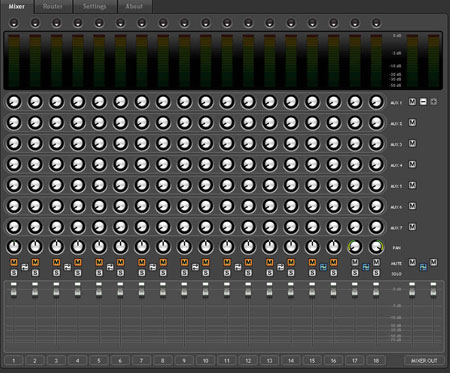The width and height of the screenshot is (450, 373).
Task: Mute the right mixer out channel
Action: pyautogui.click(x=433, y=262)
